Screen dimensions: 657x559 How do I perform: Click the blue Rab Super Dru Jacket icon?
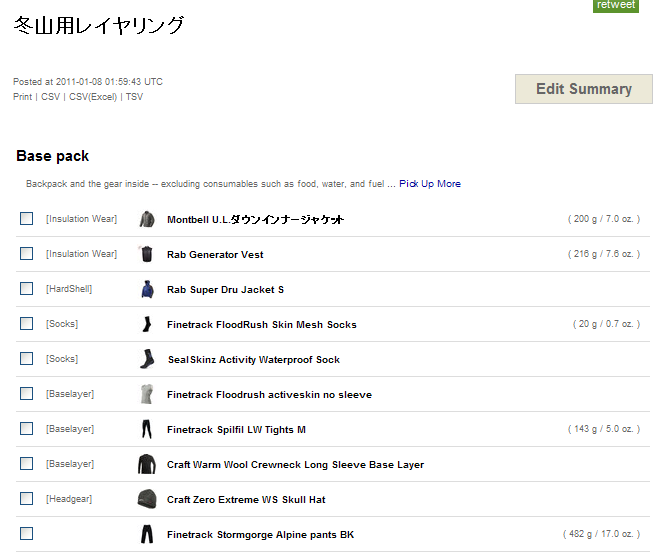tap(147, 289)
